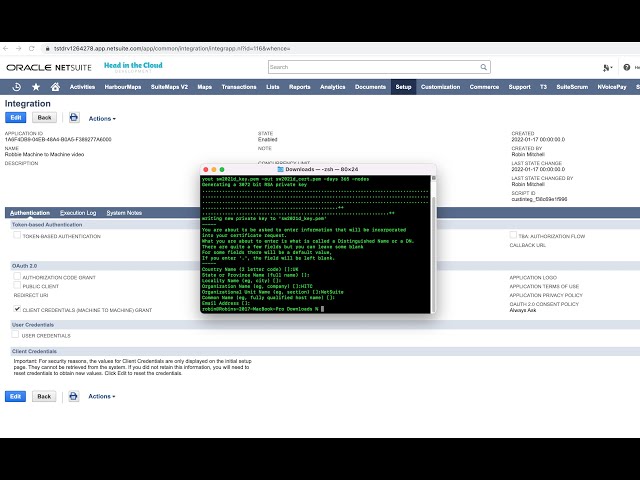The image size is (640, 480).
Task: Open NVoicePay menu
Action: click(x=611, y=87)
